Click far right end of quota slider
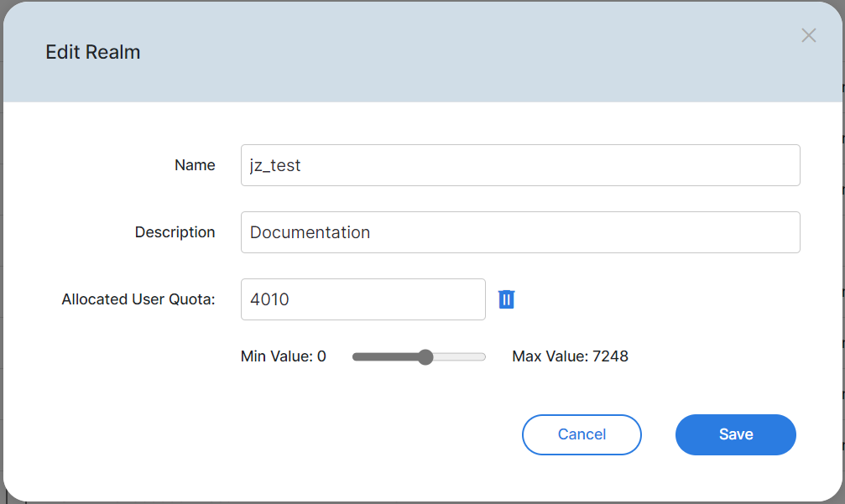The width and height of the screenshot is (845, 504). coord(483,357)
